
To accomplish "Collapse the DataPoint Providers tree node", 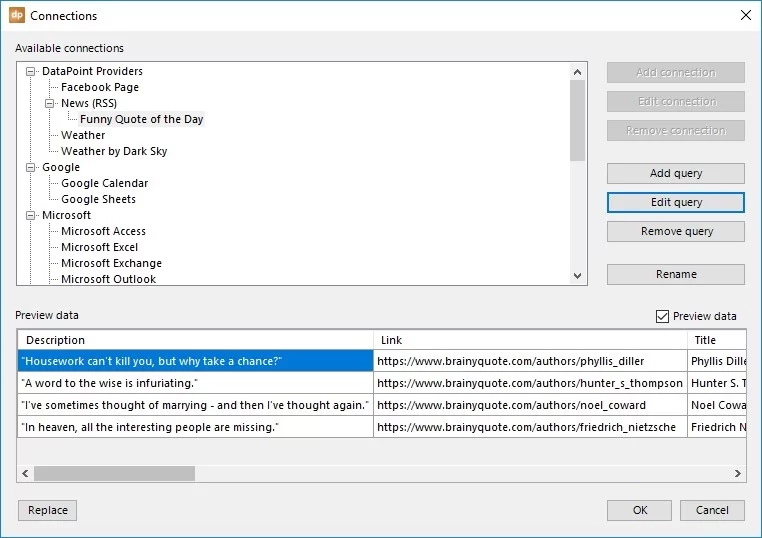I will 31,71.
